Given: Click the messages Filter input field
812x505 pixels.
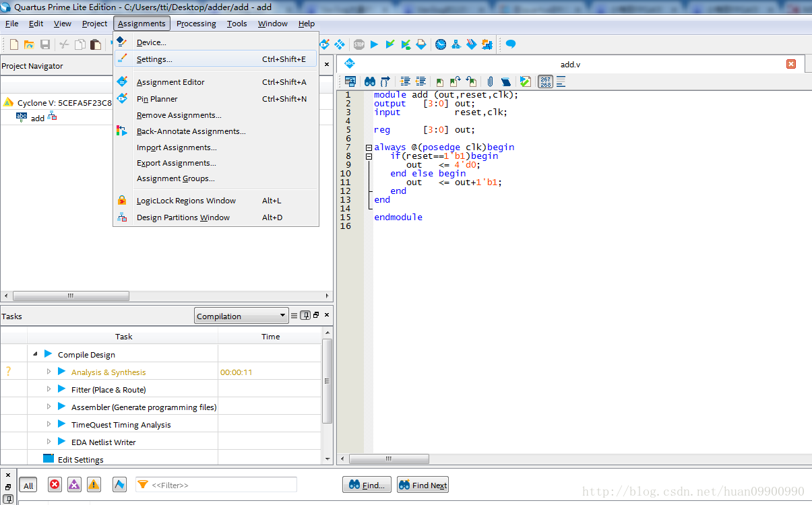Looking at the screenshot, I should point(216,485).
